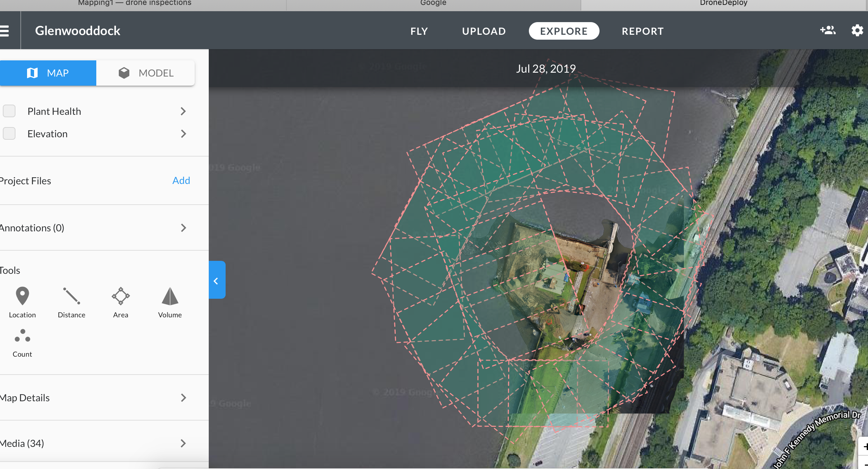The height and width of the screenshot is (469, 868).
Task: Click Add link for Project Files
Action: (x=181, y=180)
